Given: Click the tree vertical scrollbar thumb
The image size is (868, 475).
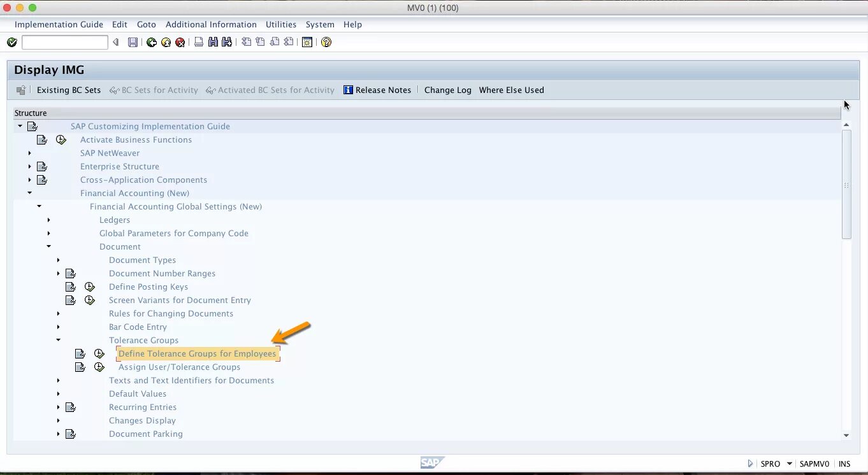Looking at the screenshot, I should coord(846,185).
